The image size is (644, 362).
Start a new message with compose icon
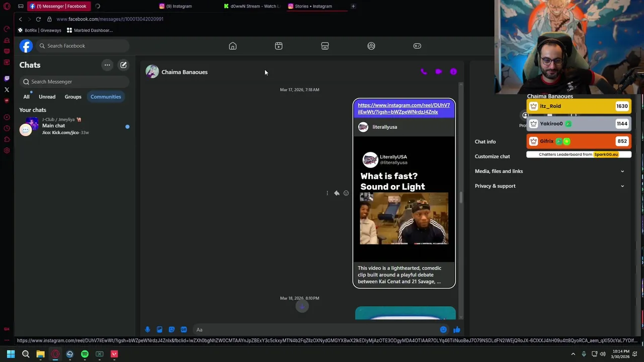click(123, 65)
